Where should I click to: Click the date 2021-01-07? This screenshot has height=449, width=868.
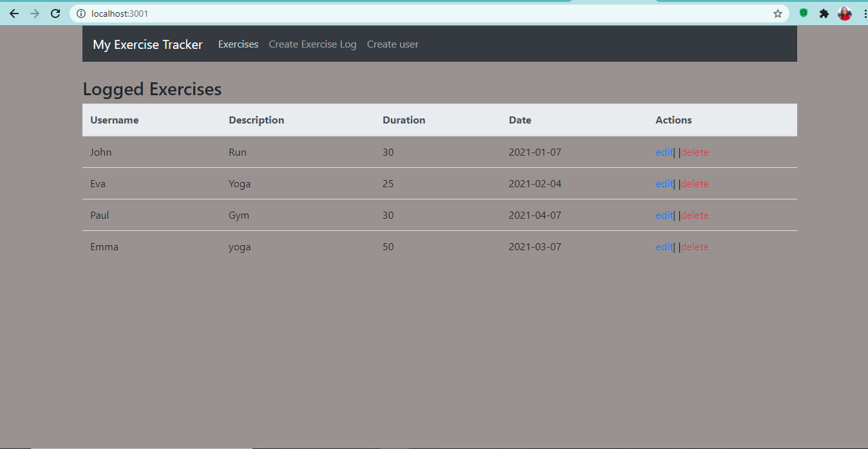(535, 152)
